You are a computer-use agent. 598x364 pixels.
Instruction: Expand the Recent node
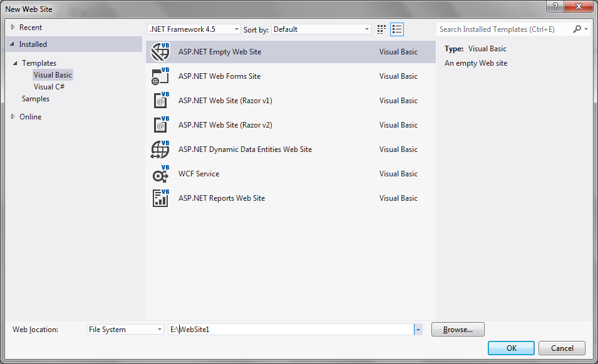13,27
